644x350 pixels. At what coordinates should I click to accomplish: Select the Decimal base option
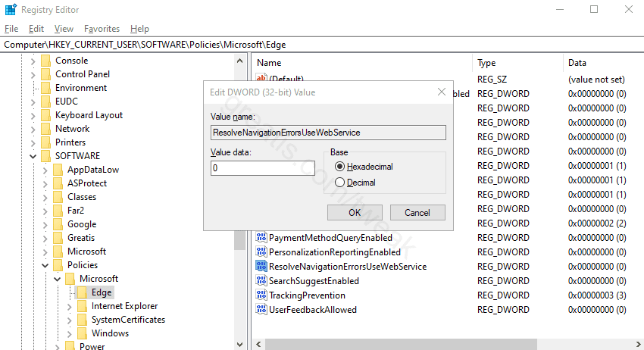pyautogui.click(x=339, y=183)
